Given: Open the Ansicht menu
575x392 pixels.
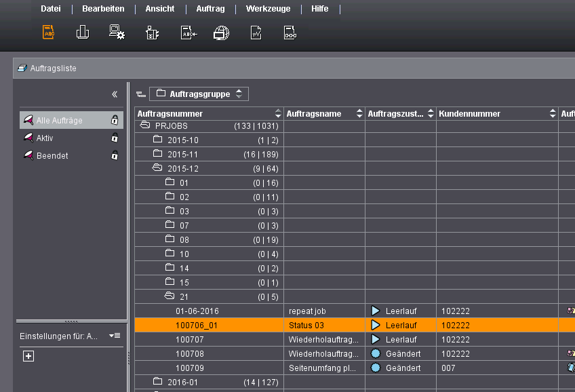Looking at the screenshot, I should [x=160, y=9].
